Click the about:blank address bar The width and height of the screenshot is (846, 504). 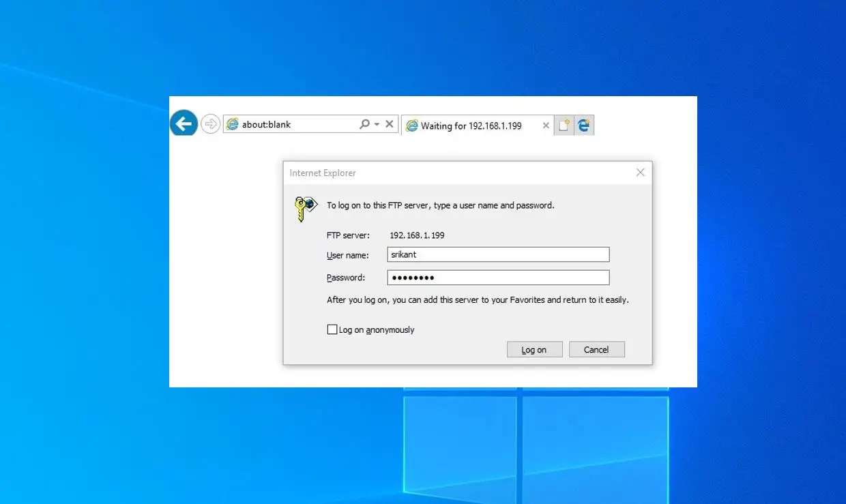(287, 124)
